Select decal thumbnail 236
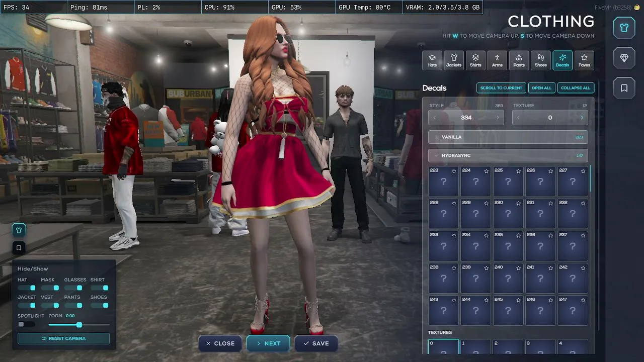The height and width of the screenshot is (362, 644). click(540, 246)
